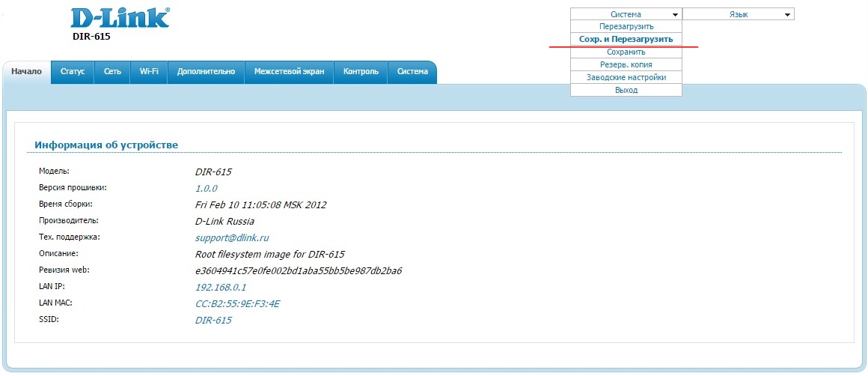Switch to the Контроль tab
The width and height of the screenshot is (868, 376).
361,72
